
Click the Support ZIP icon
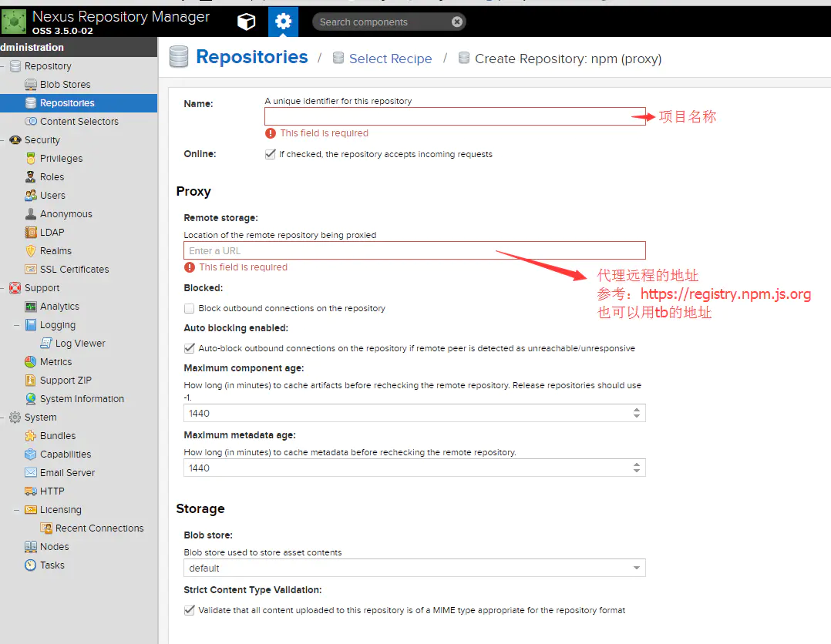click(x=31, y=381)
